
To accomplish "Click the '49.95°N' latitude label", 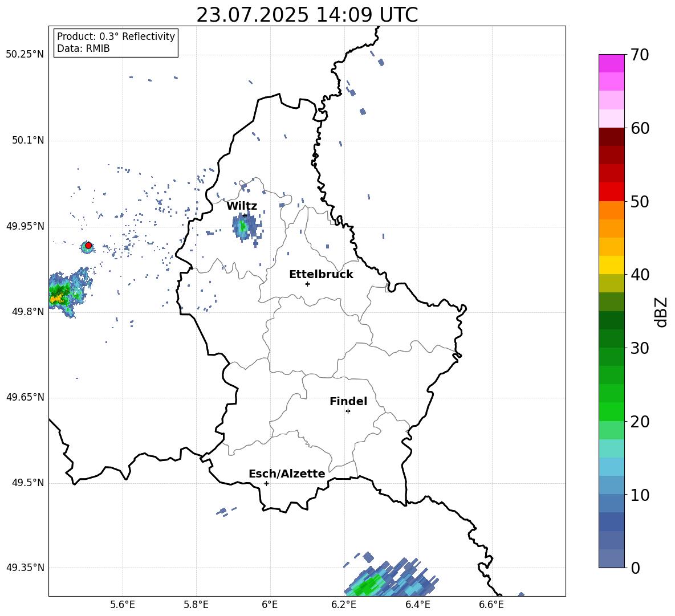I will tap(25, 226).
